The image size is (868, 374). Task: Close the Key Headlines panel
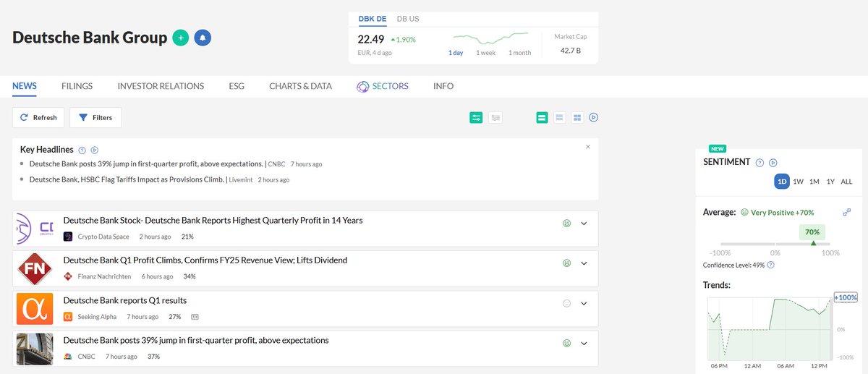(588, 147)
